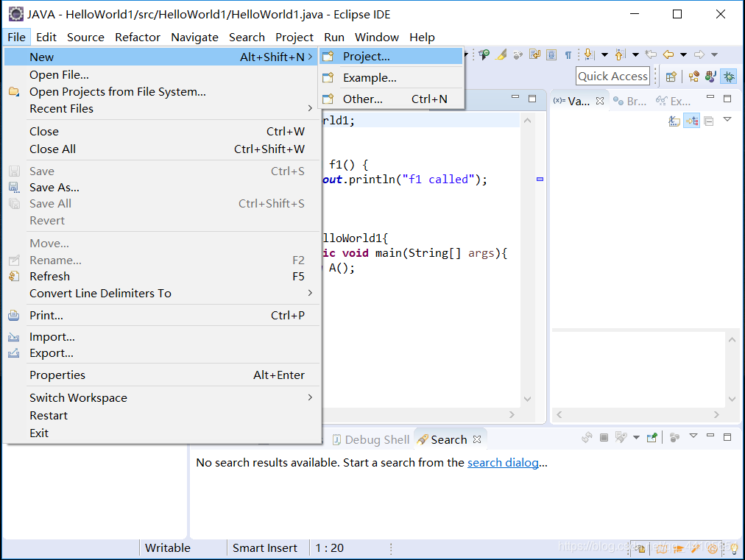Toggle Show Type Names icon in Variables
Screen dimensions: 745x560
(x=674, y=121)
